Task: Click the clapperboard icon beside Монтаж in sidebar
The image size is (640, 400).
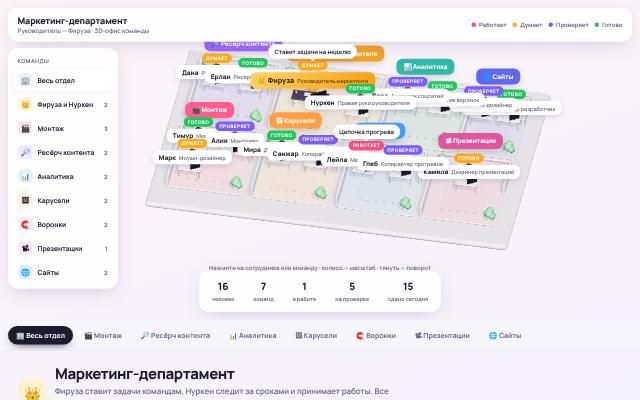Action: tap(25, 129)
